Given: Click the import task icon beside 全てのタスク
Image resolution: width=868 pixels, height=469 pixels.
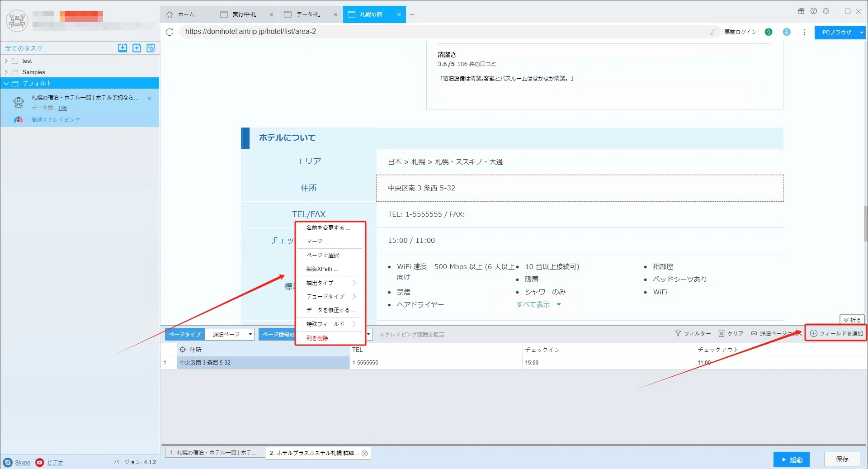Looking at the screenshot, I should coord(123,48).
